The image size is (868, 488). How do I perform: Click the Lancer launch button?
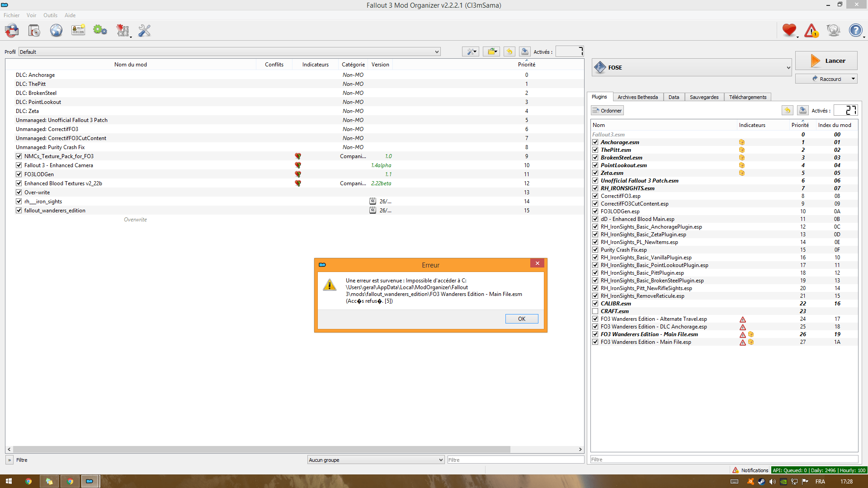pos(826,61)
